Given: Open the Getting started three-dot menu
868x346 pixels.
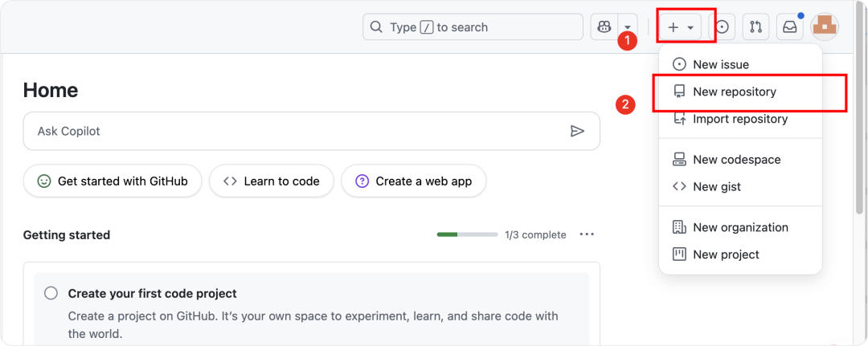Looking at the screenshot, I should pyautogui.click(x=587, y=234).
